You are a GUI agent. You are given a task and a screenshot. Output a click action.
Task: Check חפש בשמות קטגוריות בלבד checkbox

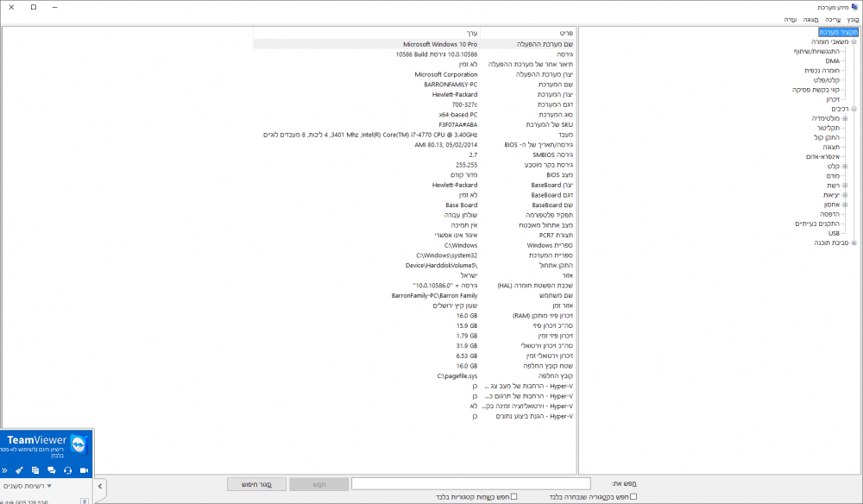coord(513,496)
